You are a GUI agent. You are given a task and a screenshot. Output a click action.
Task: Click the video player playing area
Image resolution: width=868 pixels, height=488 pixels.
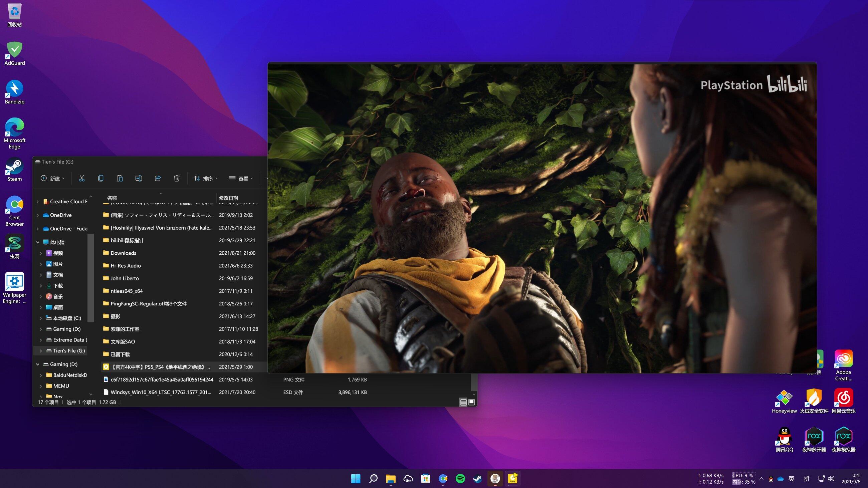pyautogui.click(x=542, y=218)
